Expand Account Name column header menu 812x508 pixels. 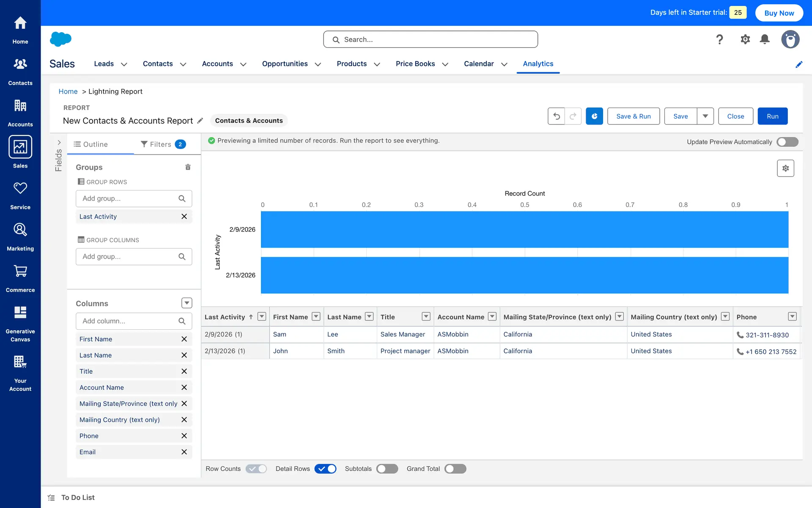492,317
